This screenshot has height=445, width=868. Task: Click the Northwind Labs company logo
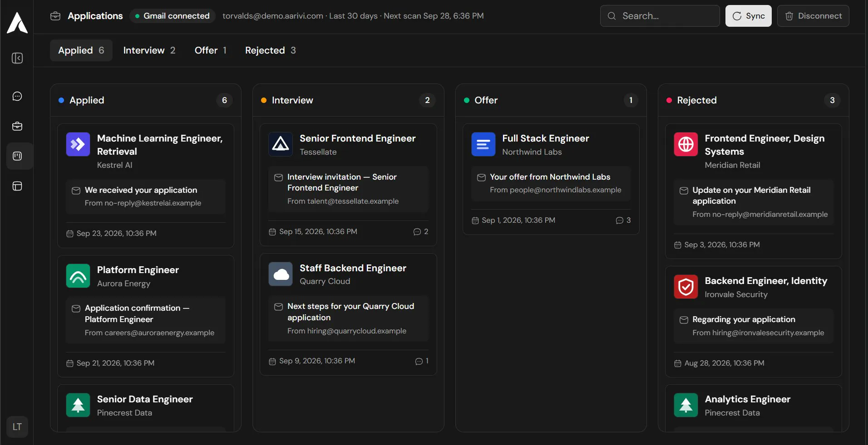483,144
